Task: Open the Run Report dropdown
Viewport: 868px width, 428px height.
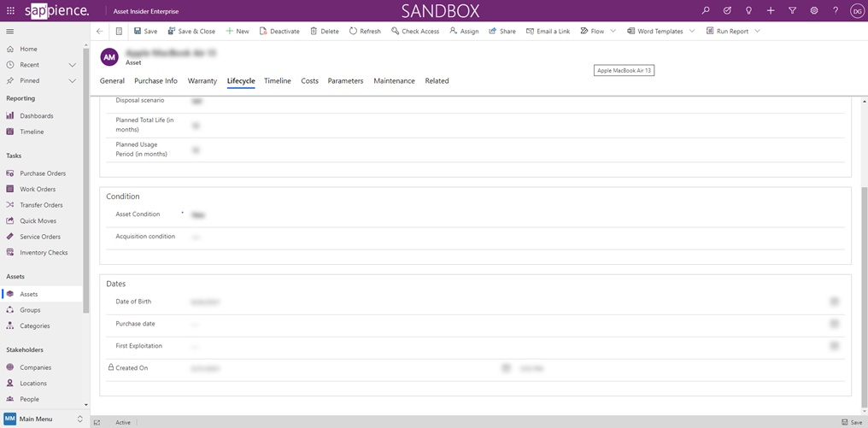Action: [x=757, y=32]
